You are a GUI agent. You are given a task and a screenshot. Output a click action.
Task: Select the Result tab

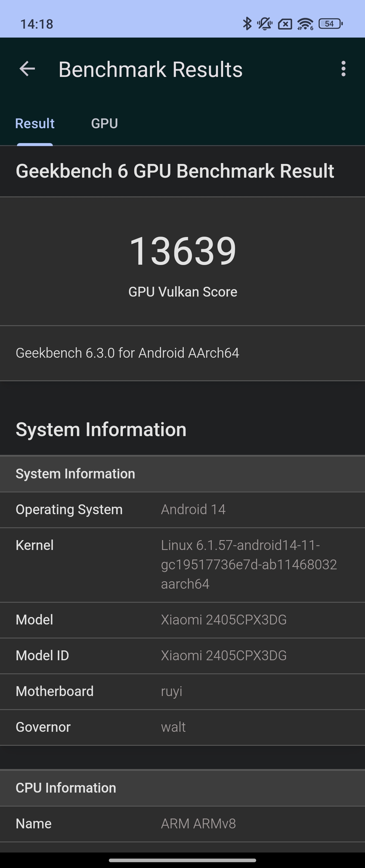[x=35, y=124]
